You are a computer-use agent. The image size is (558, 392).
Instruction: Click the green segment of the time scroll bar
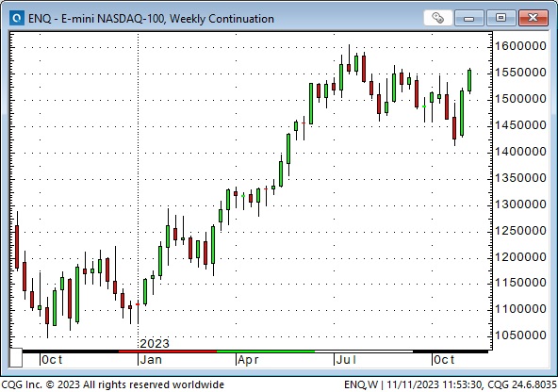coord(266,351)
